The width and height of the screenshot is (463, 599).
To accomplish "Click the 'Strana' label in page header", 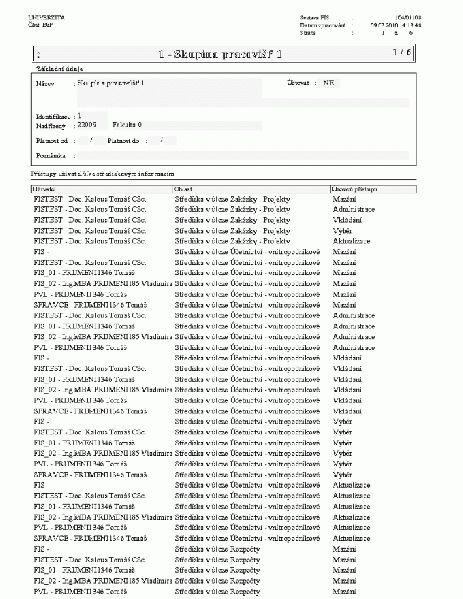I will pyautogui.click(x=308, y=33).
